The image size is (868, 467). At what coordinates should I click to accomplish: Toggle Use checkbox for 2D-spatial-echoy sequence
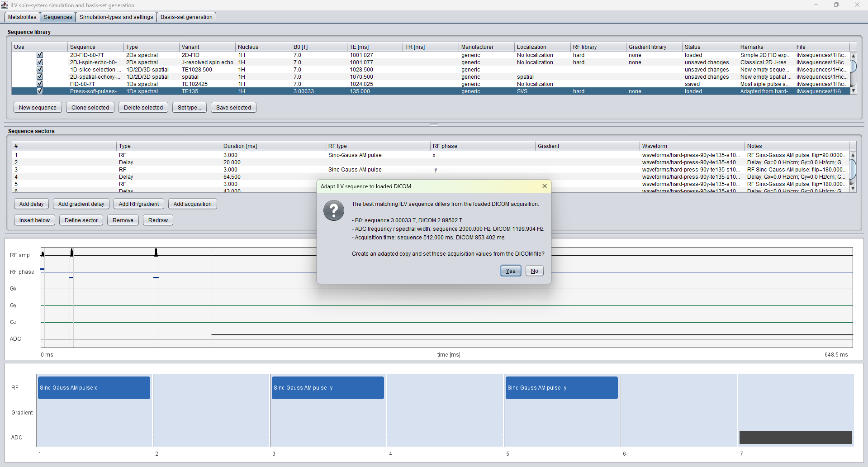(40, 77)
